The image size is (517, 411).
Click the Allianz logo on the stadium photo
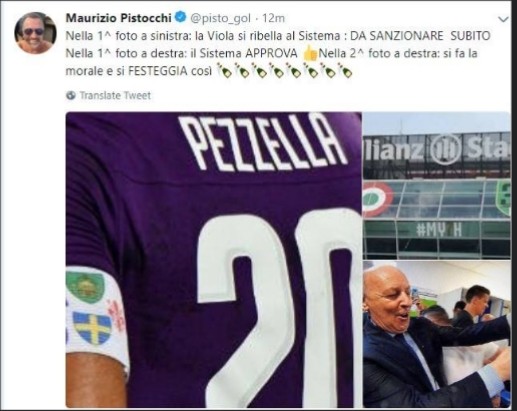[x=445, y=149]
